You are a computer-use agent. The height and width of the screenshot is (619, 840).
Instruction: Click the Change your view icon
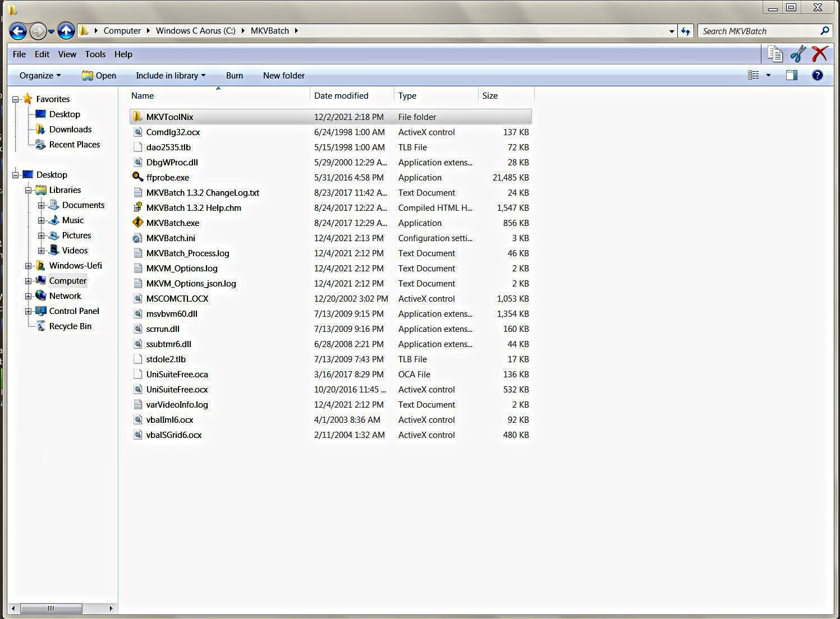(754, 75)
